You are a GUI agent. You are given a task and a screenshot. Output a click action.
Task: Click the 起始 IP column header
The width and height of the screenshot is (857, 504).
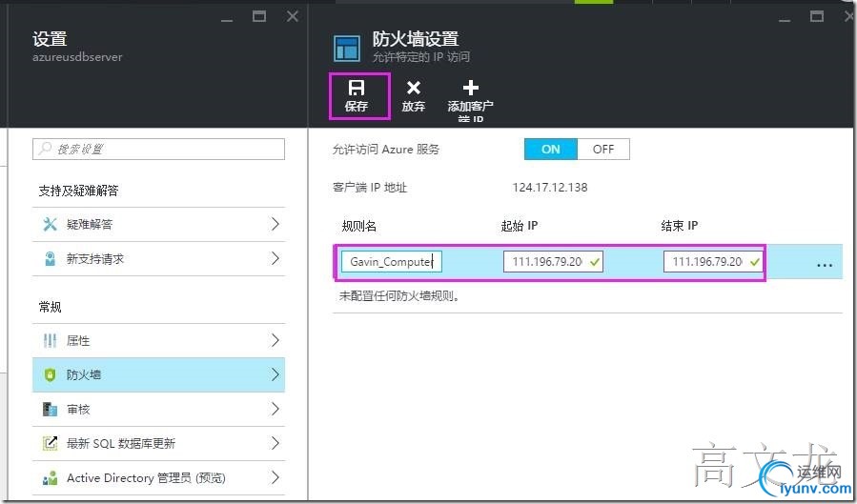pos(520,226)
